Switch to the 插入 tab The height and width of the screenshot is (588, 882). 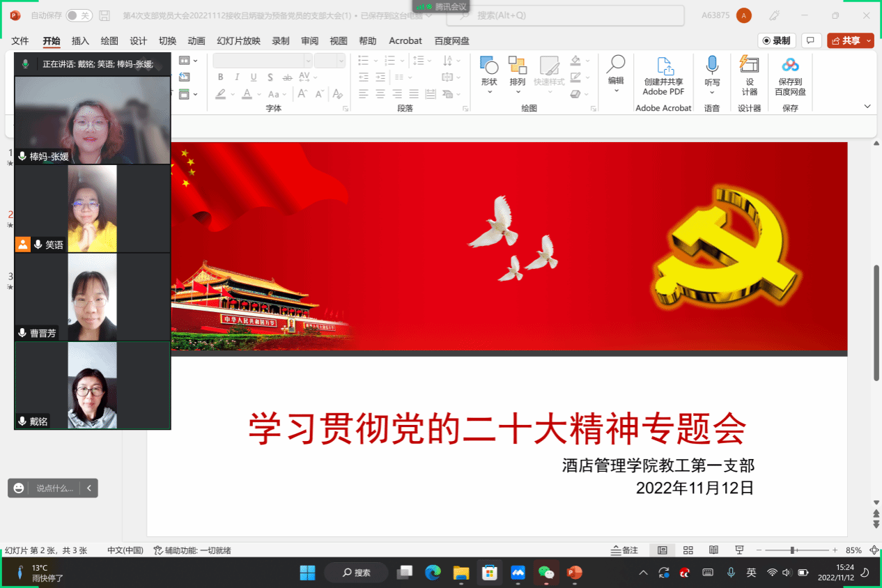[80, 41]
